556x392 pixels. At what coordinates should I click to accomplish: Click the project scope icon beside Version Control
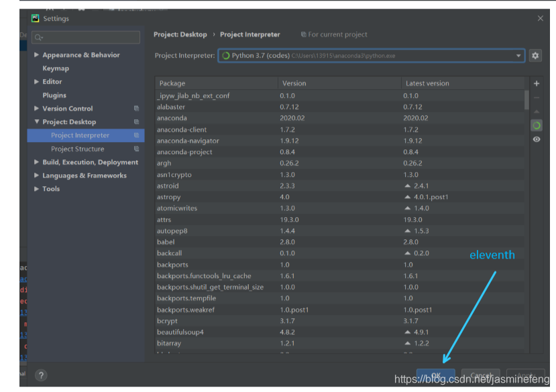tap(136, 109)
